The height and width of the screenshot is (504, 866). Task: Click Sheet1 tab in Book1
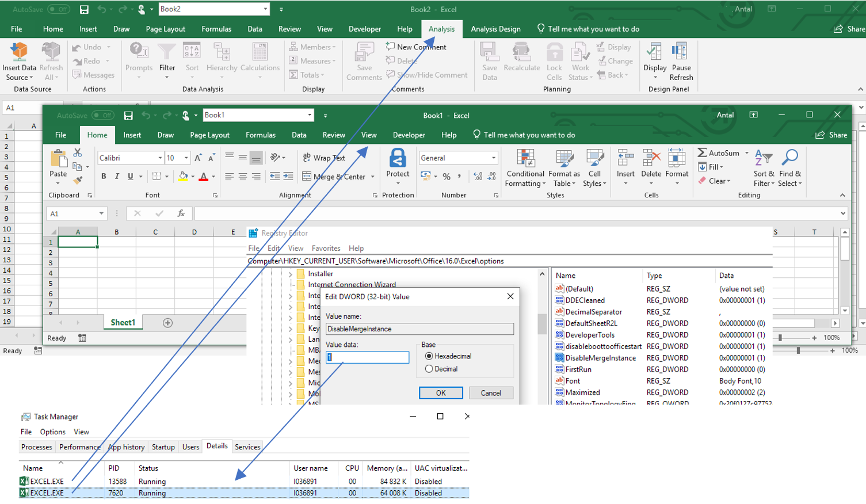click(x=123, y=323)
